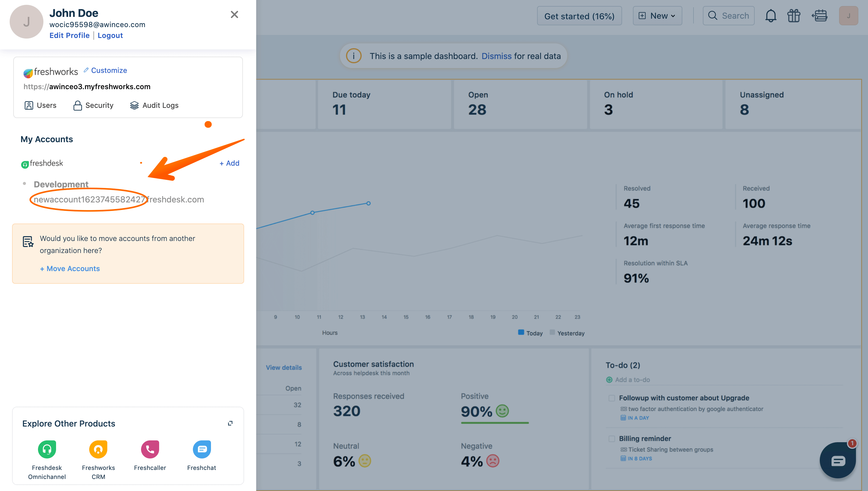Click Get started (16%) button
The width and height of the screenshot is (868, 491).
[x=579, y=16]
